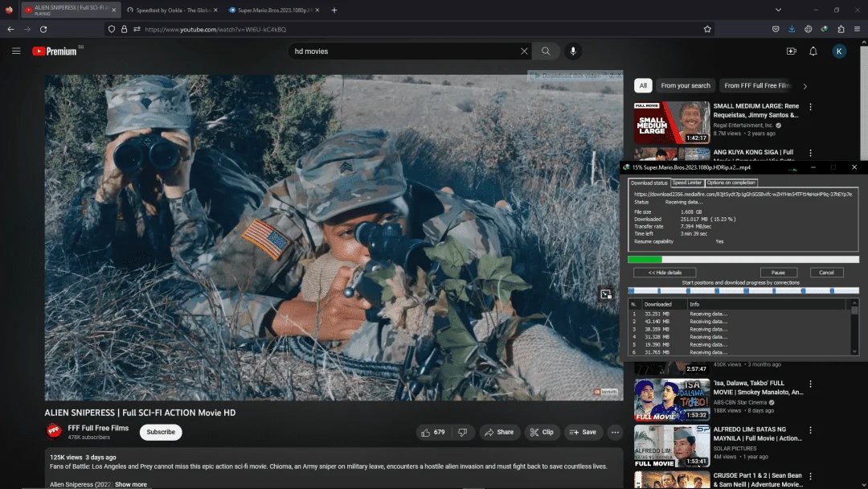Open IDM extension icon in toolbar
The width and height of the screenshot is (868, 489).
[825, 29]
